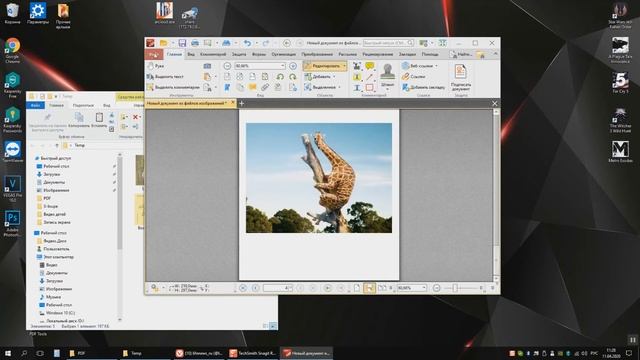Click the giraffe image on the PDF page
The image size is (640, 360).
point(319,178)
